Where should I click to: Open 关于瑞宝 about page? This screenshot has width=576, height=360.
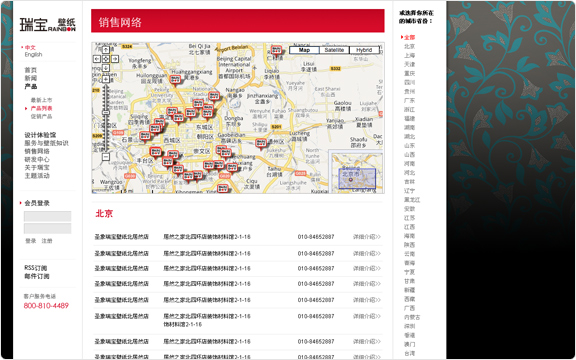(x=37, y=167)
